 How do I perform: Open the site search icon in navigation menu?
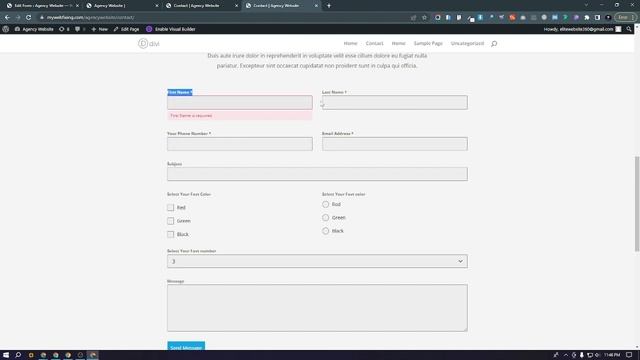point(494,43)
